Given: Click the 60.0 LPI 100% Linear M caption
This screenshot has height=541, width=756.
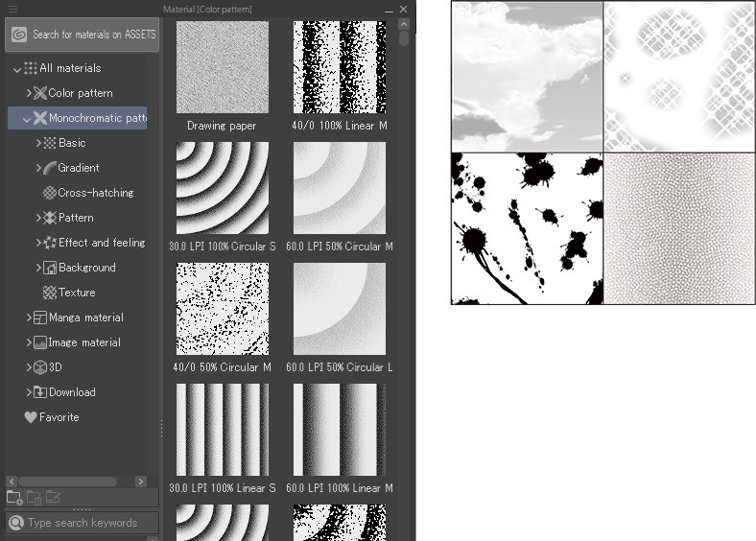Looking at the screenshot, I should tap(340, 488).
